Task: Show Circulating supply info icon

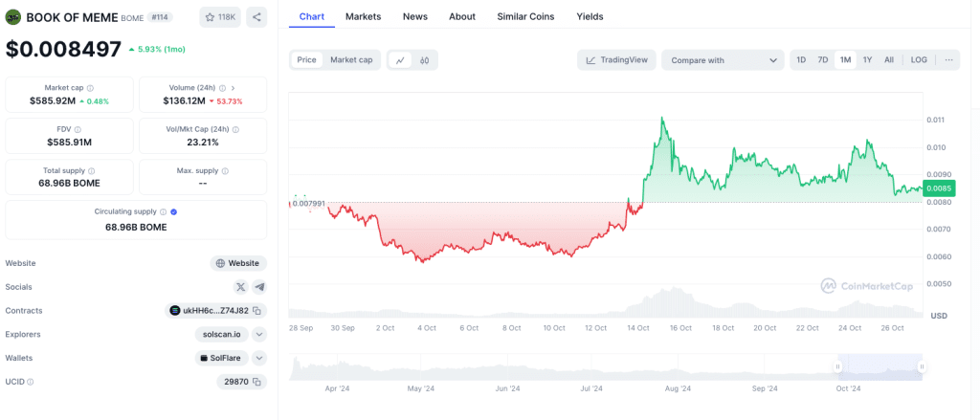Action: click(x=163, y=211)
